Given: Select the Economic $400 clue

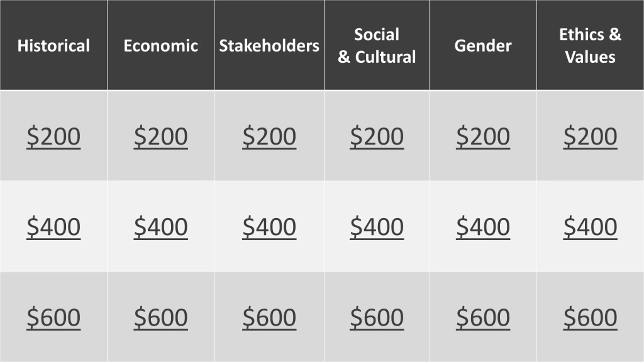Looking at the screenshot, I should 161,227.
